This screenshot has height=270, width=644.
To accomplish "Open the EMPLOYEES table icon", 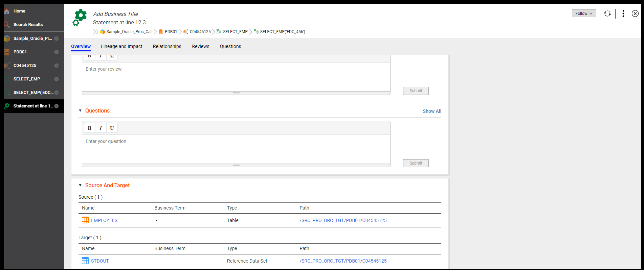I will click(x=85, y=220).
